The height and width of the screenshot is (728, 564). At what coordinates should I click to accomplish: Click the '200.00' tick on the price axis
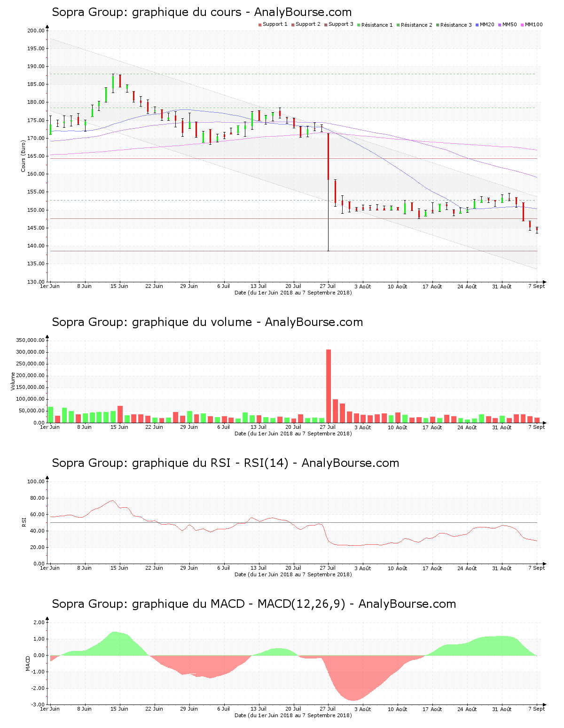tap(36, 31)
